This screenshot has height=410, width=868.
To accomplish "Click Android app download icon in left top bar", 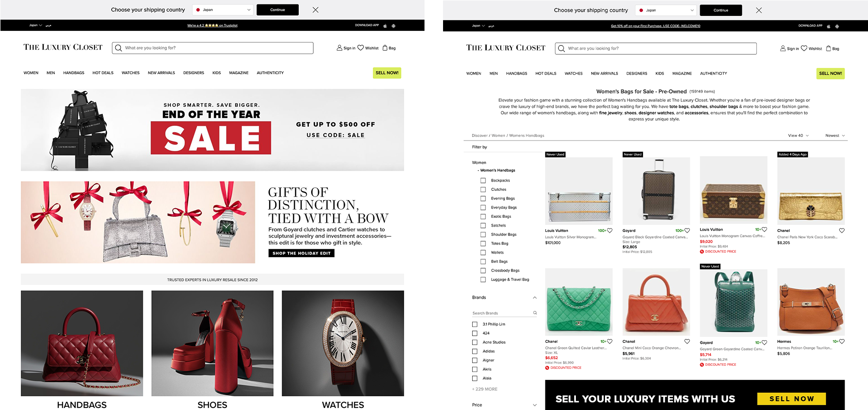I will pos(393,26).
